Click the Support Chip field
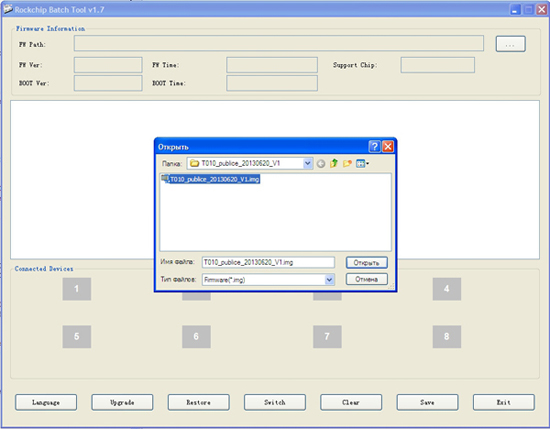 pos(438,65)
